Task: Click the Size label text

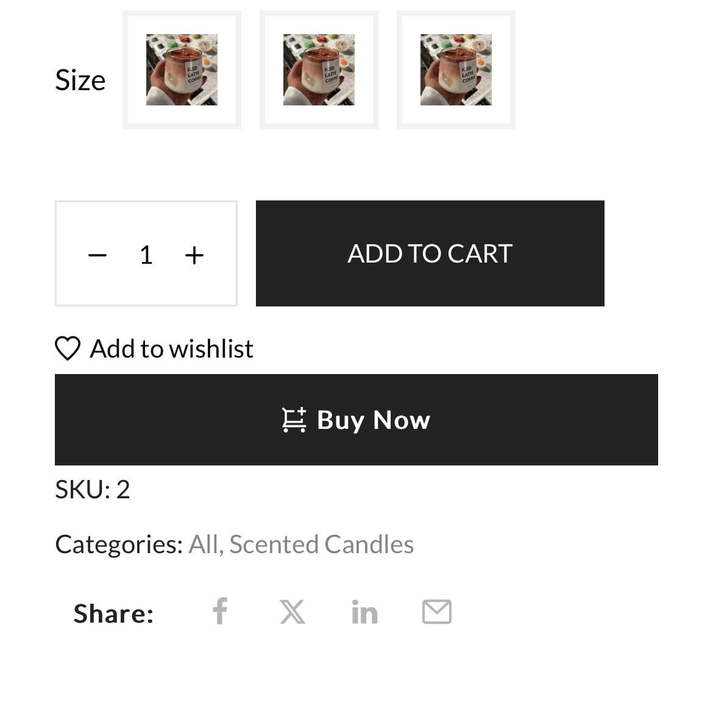Action: click(80, 80)
